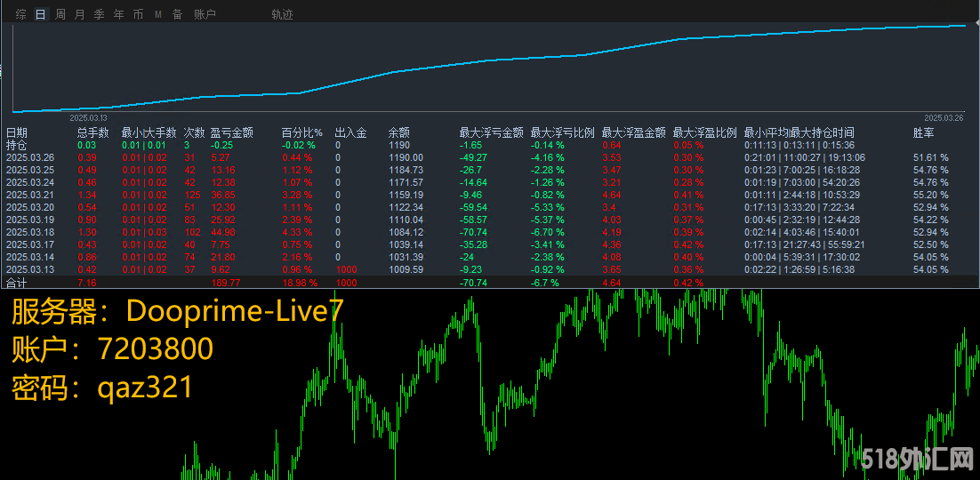Image resolution: width=980 pixels, height=480 pixels.
Task: Switch to the 综 summary tab
Action: (21, 13)
